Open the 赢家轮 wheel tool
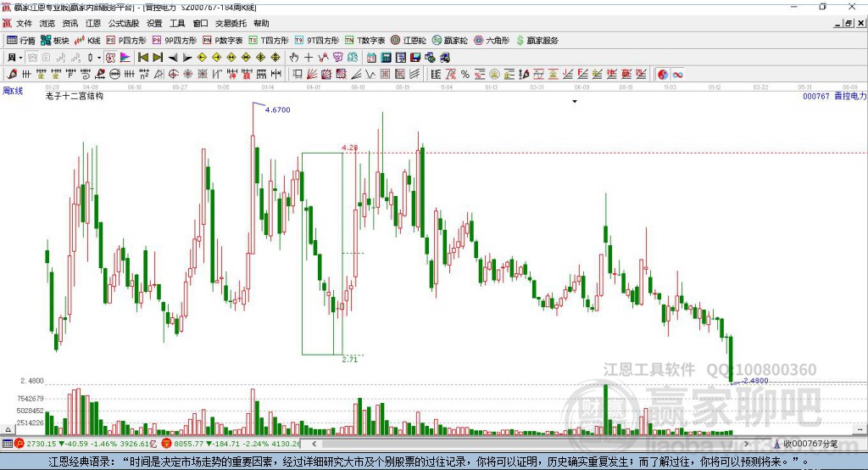This screenshot has width=868, height=470. [x=449, y=41]
